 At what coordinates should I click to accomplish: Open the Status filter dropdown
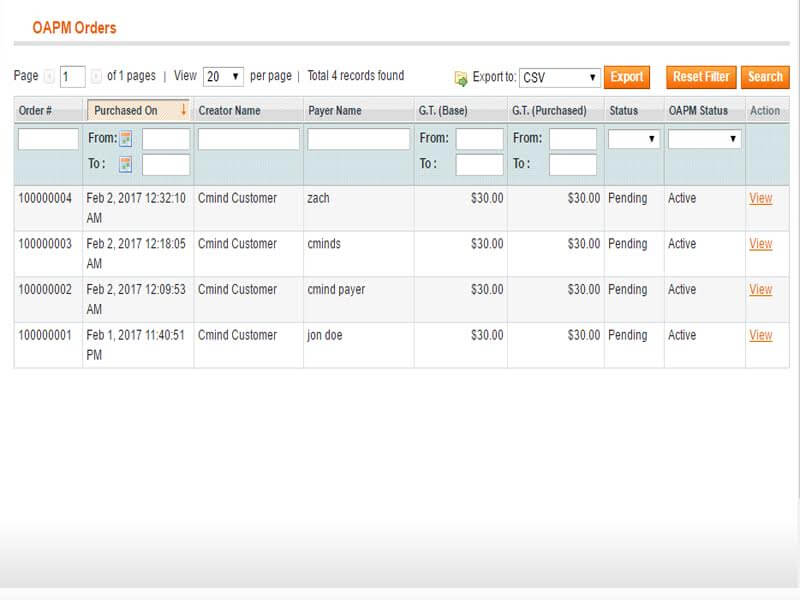[x=633, y=139]
